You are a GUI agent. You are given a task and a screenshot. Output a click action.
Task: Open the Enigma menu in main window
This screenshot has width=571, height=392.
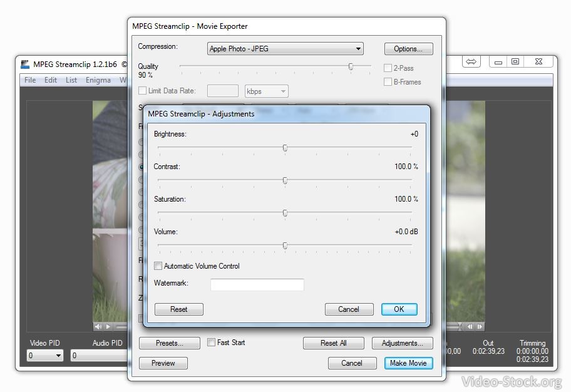coord(98,80)
